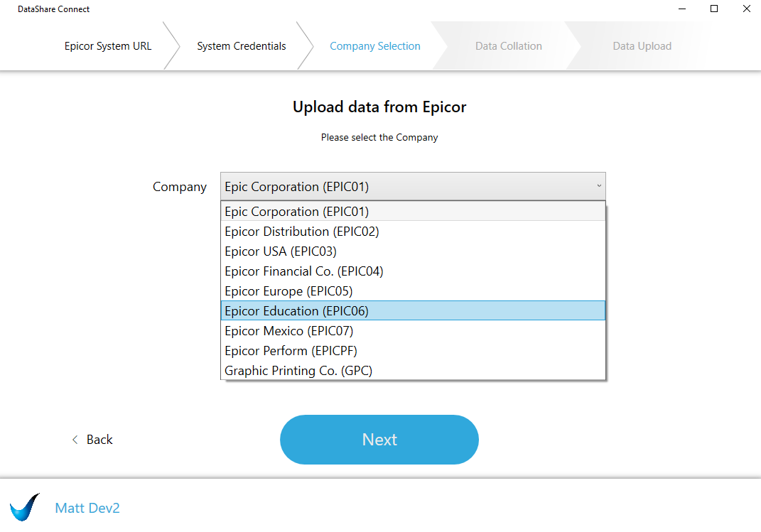Viewport: 761px width, 532px height.
Task: Select Epicor Financial Co. (EPIC04)
Action: (413, 271)
